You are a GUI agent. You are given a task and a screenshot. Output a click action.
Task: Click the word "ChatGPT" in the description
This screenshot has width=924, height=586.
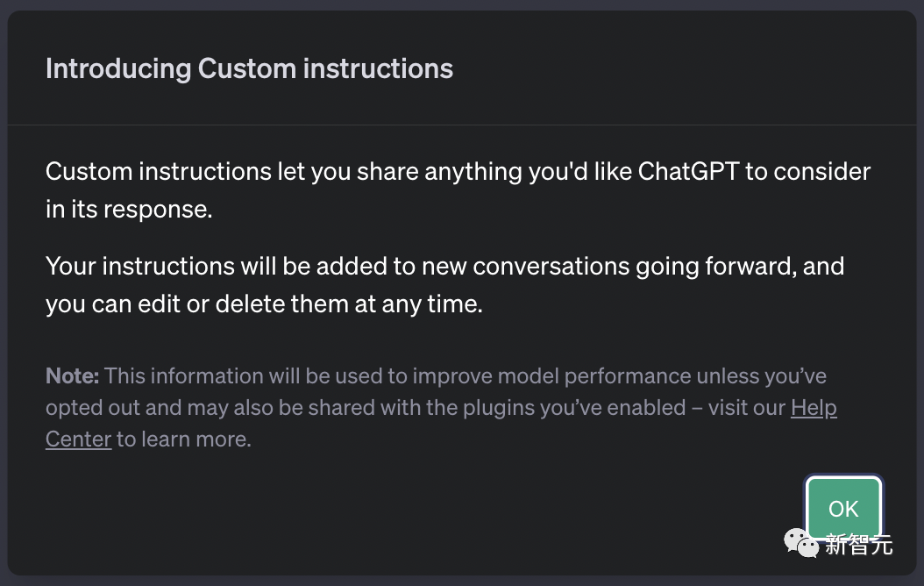687,171
